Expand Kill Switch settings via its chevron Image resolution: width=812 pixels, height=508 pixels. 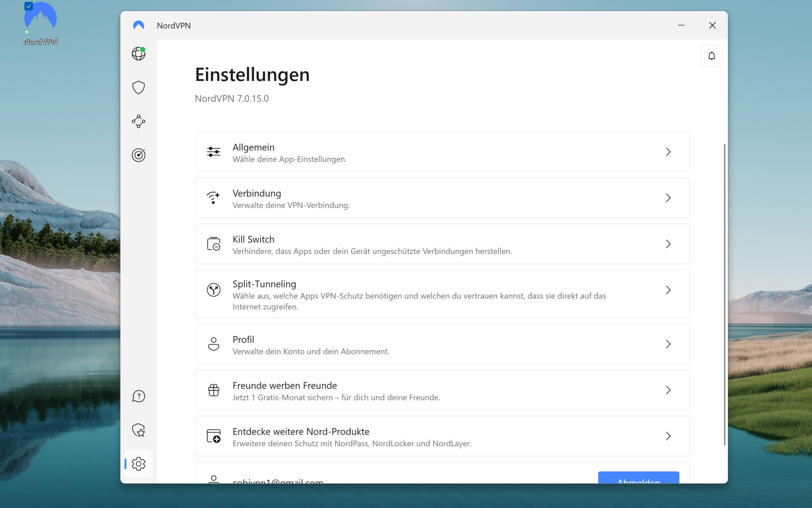click(x=668, y=244)
